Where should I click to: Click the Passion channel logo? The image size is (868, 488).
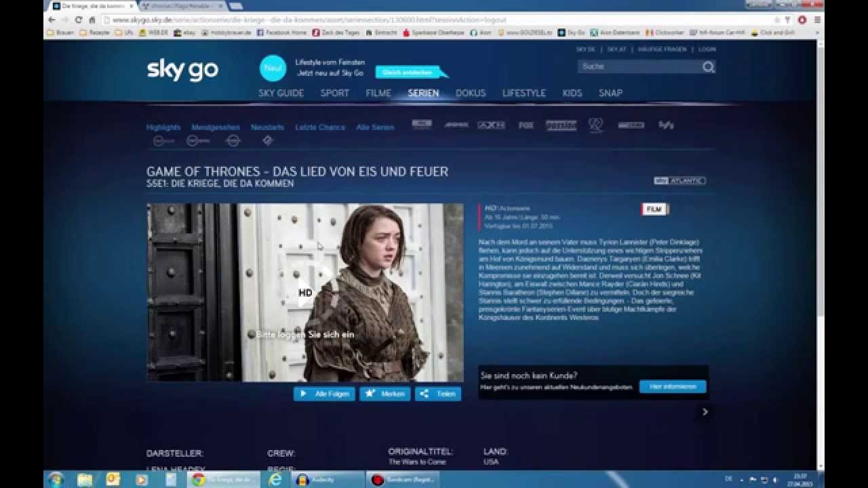561,125
